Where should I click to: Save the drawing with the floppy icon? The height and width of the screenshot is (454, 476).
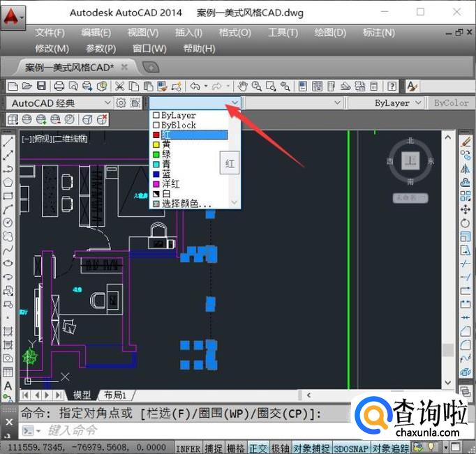[x=41, y=86]
